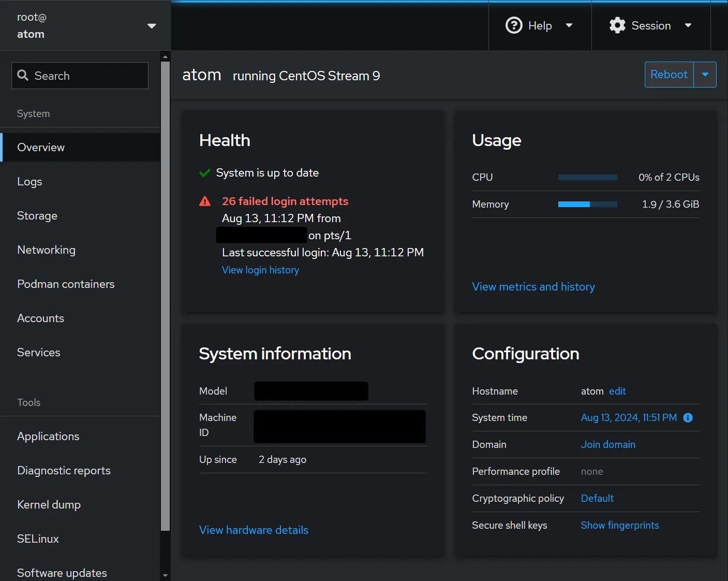Click the Memory usage progress bar
Image resolution: width=728 pixels, height=581 pixels.
pos(587,205)
